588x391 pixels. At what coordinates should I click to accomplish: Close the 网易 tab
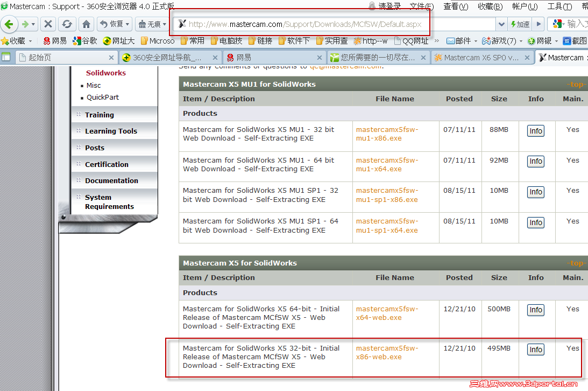(x=319, y=58)
